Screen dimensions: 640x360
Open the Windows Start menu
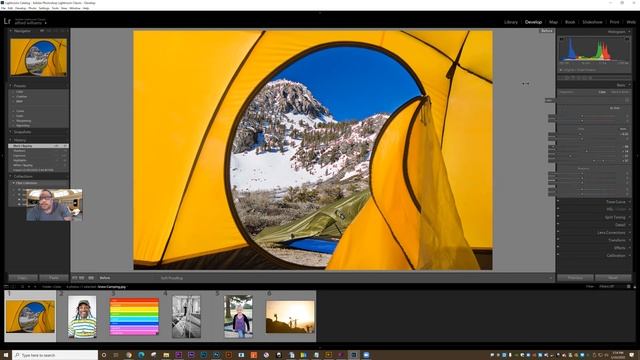(x=6, y=355)
